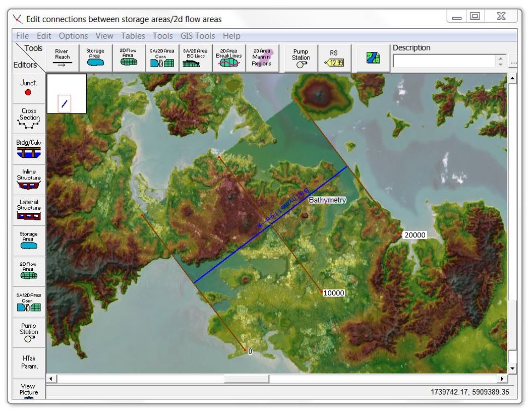Select the 2D Area Mann n Regions tool
The image size is (532, 417).
pos(262,58)
